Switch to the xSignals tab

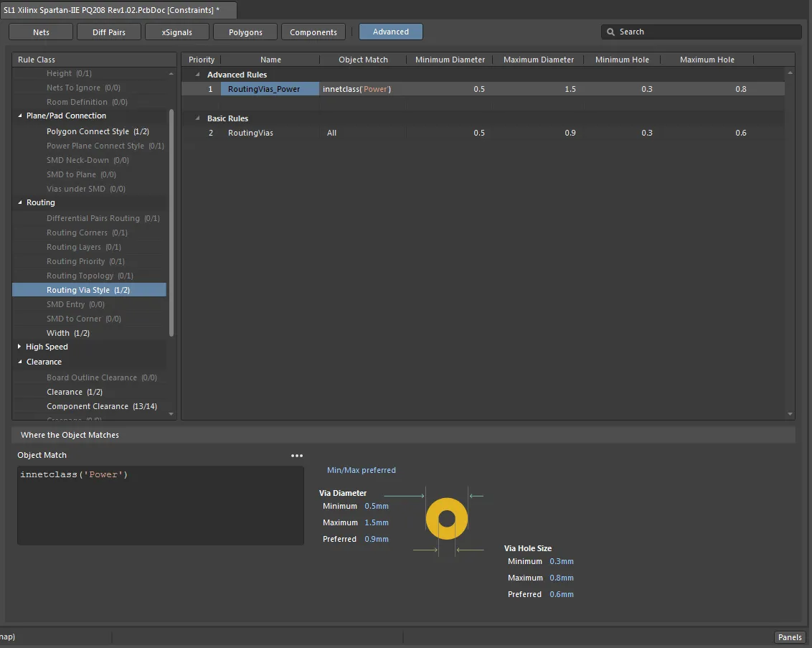[176, 32]
